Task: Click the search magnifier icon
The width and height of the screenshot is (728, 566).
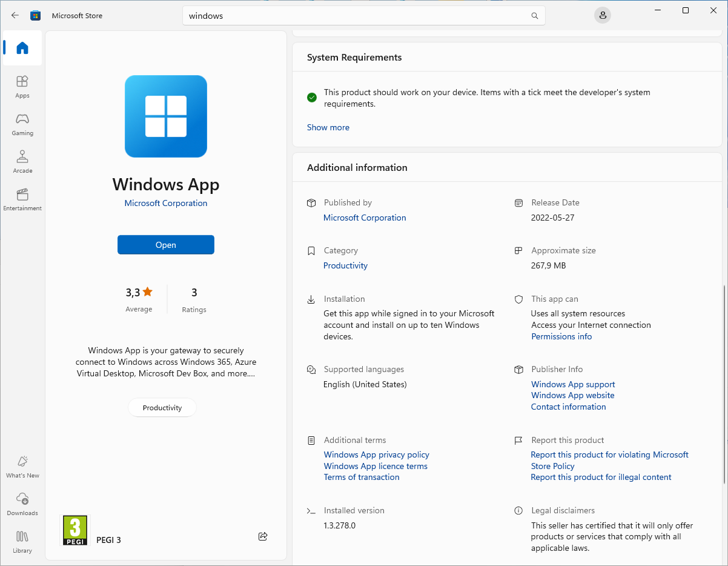Action: pyautogui.click(x=535, y=16)
